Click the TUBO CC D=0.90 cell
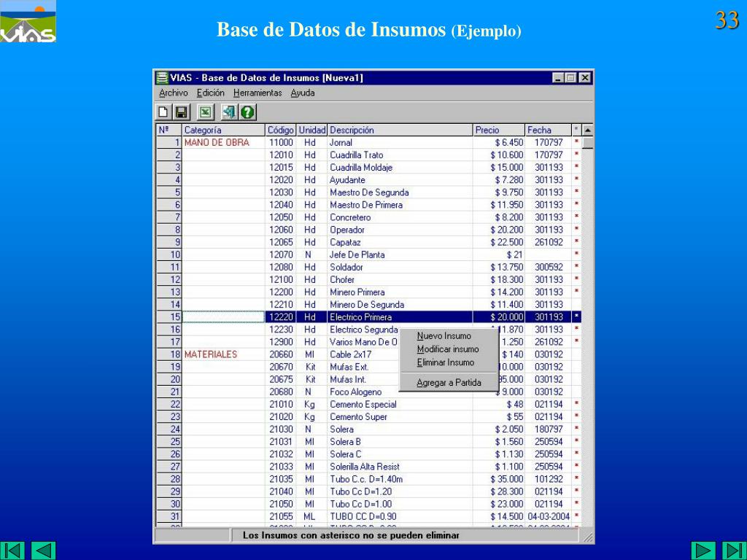The width and height of the screenshot is (747, 560). tap(400, 516)
